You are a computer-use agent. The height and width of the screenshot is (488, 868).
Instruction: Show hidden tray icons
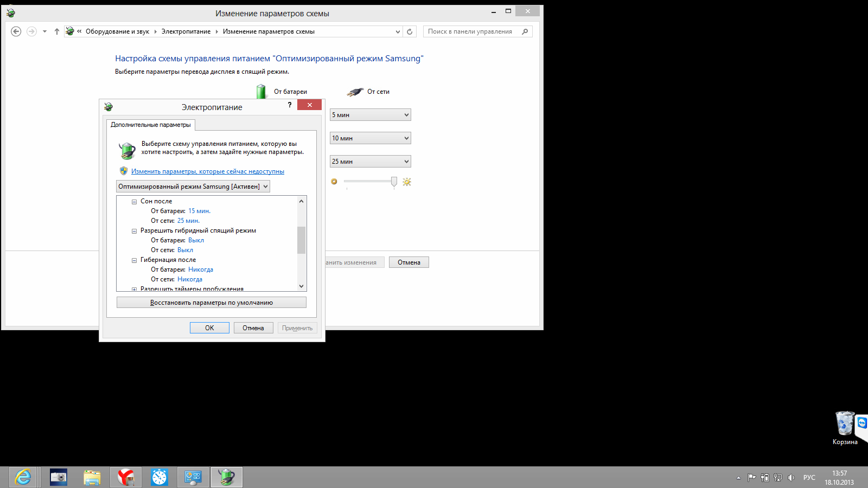(738, 478)
